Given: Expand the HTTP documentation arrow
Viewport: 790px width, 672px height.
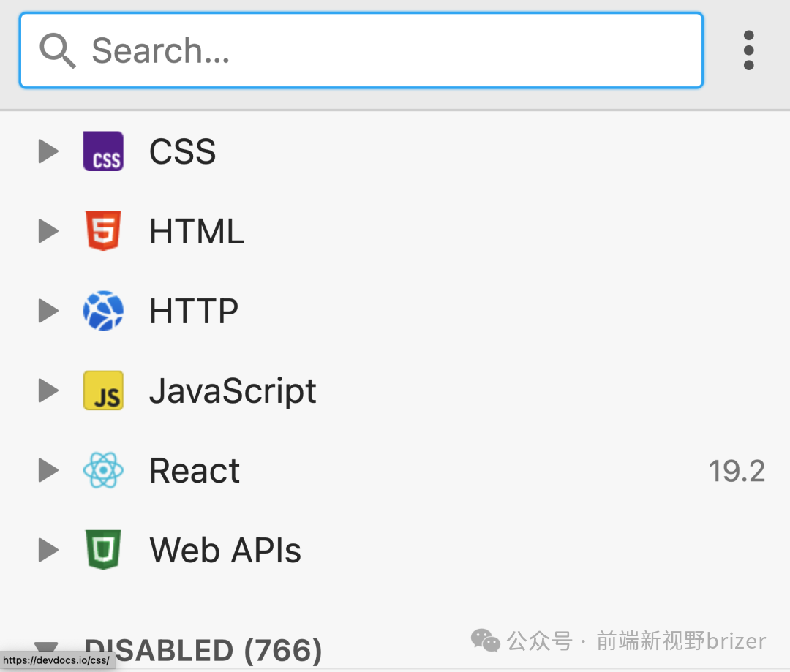Looking at the screenshot, I should 48,311.
